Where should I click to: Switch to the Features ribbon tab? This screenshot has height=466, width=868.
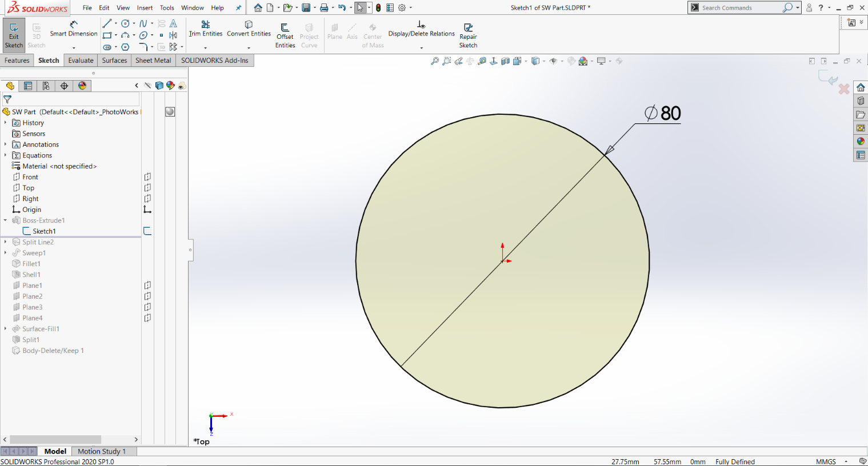[17, 60]
